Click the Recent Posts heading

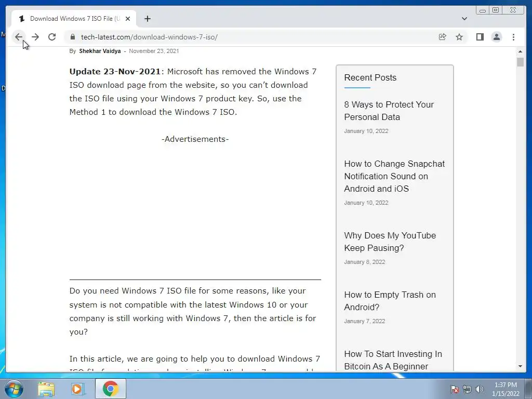pyautogui.click(x=370, y=78)
